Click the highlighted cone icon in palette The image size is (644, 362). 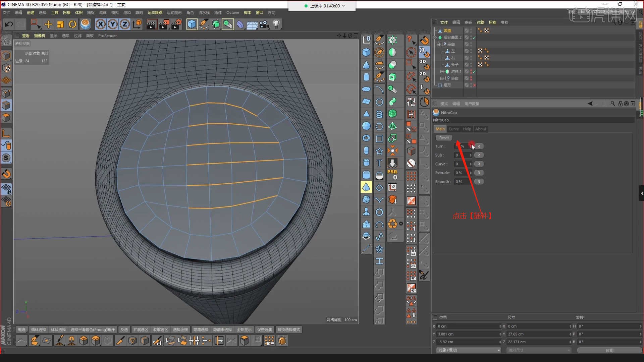366,187
